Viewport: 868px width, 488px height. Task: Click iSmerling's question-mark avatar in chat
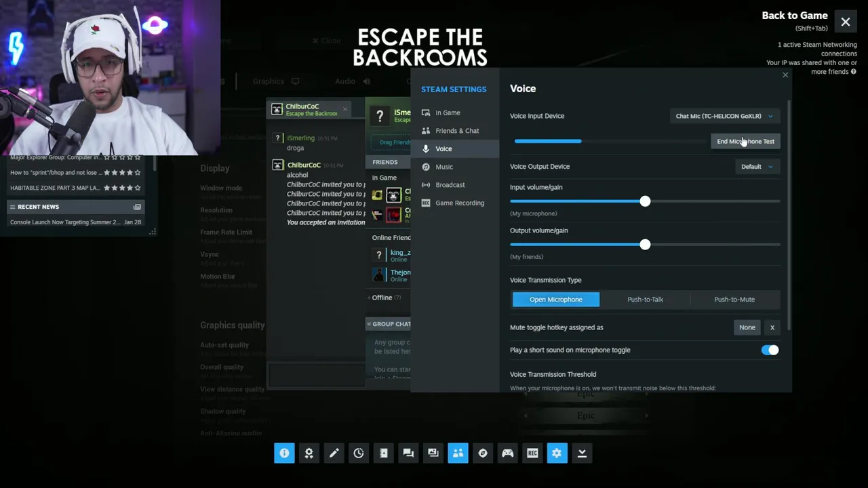pyautogui.click(x=277, y=138)
